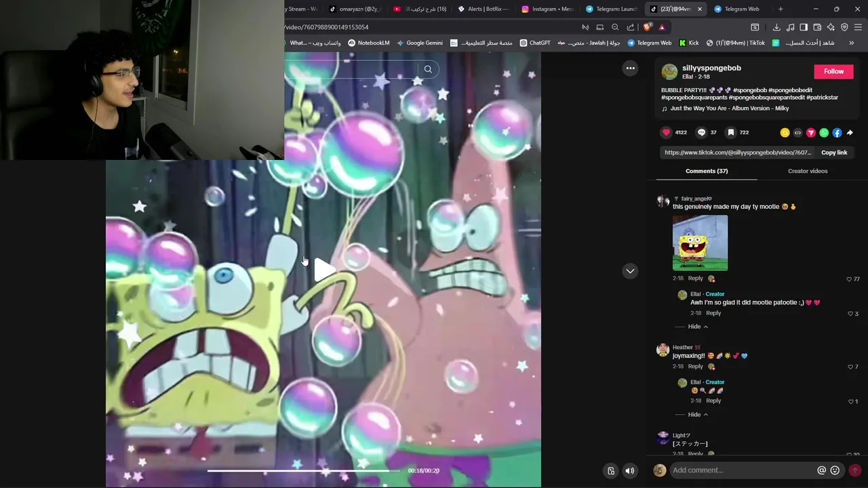The image size is (868, 488).
Task: Reply to fairy_angel's comment
Action: [696, 279]
